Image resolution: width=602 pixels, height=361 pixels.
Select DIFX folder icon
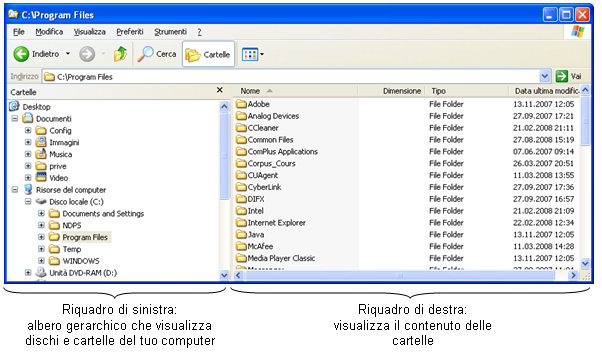pos(241,199)
